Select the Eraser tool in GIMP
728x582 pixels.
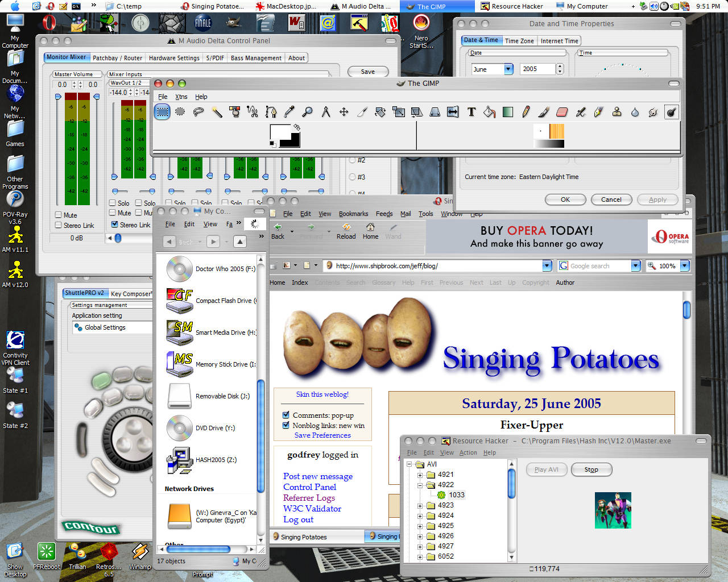(x=562, y=112)
